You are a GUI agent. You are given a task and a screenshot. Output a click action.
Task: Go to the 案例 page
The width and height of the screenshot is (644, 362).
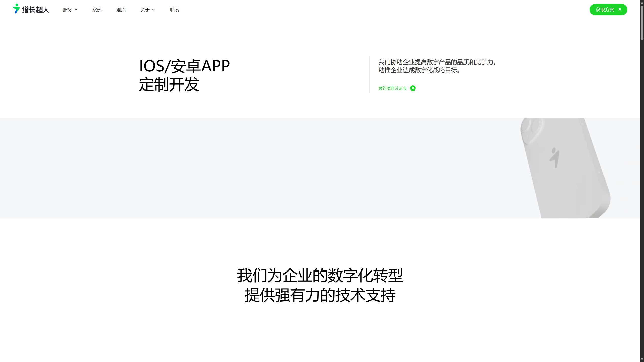pyautogui.click(x=97, y=10)
